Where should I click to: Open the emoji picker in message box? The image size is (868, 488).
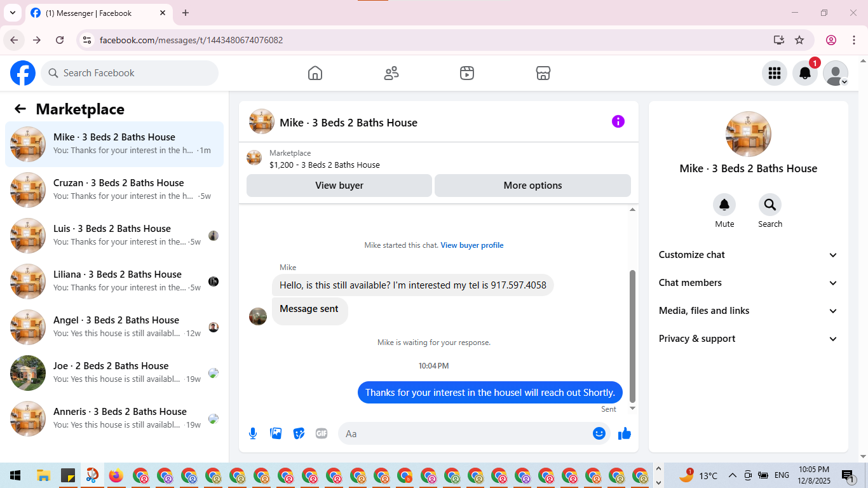(599, 433)
